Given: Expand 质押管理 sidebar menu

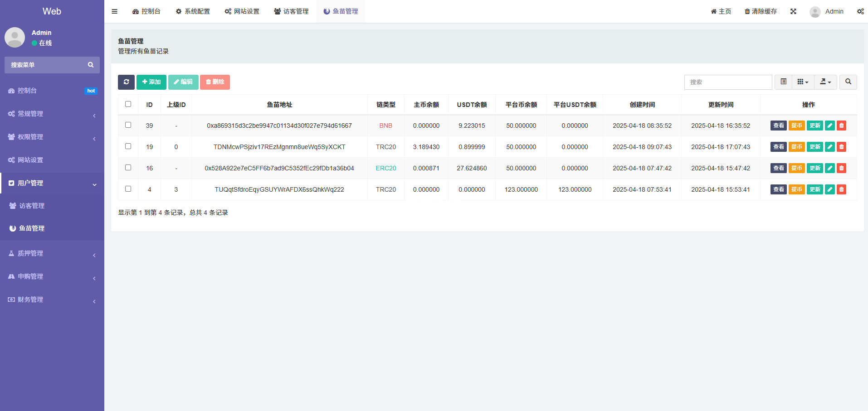Looking at the screenshot, I should click(x=52, y=253).
